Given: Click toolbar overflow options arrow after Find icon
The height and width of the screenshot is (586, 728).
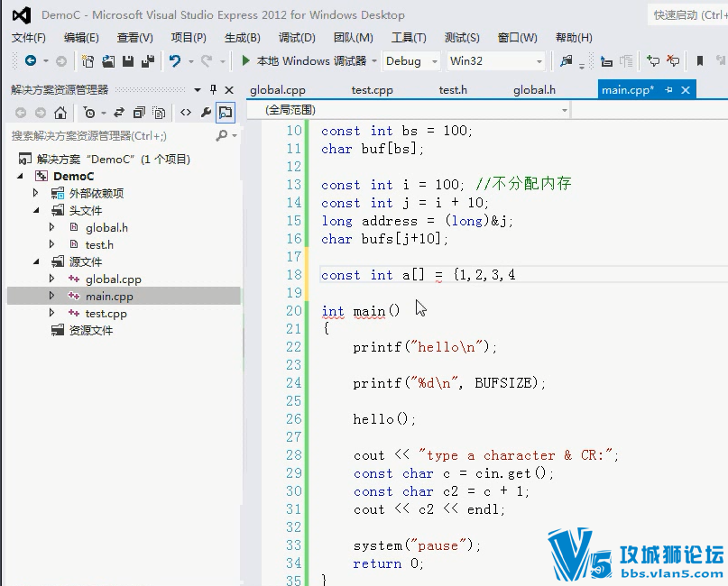Looking at the screenshot, I should [x=582, y=67].
